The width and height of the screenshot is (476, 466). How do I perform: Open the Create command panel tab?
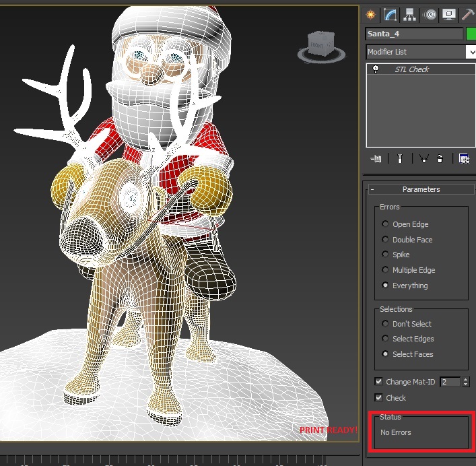(371, 15)
